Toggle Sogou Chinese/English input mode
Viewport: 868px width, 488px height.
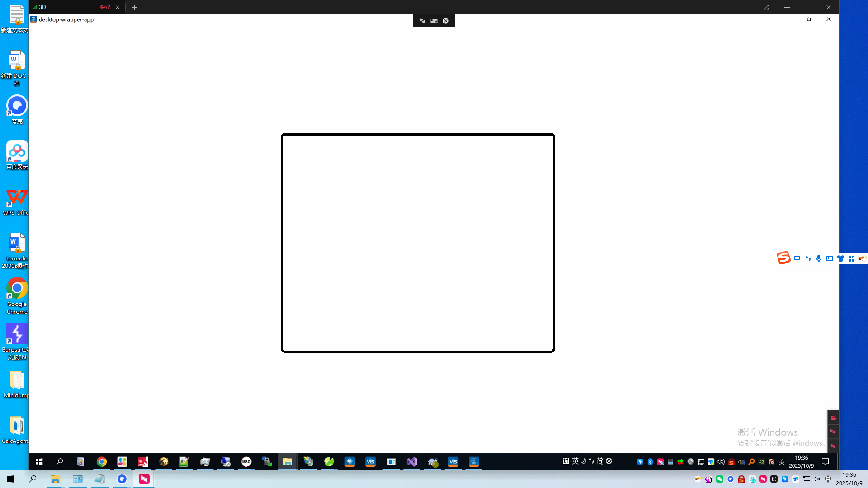[x=797, y=258]
